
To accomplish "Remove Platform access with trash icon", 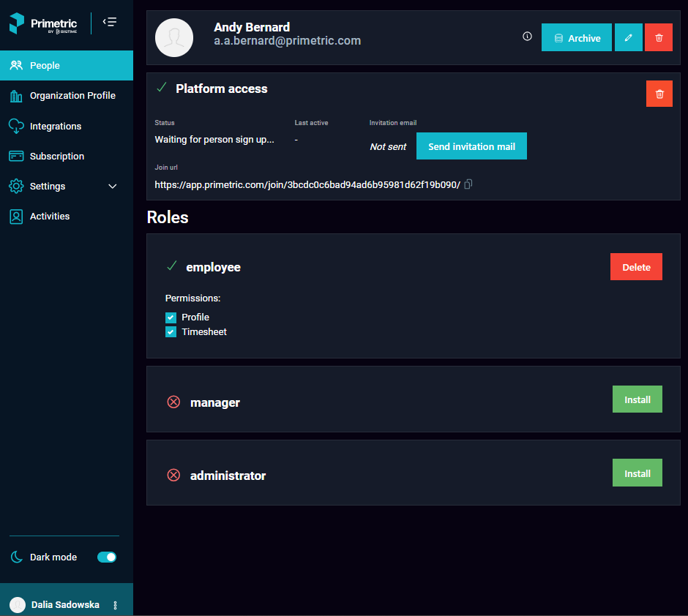I will (659, 94).
